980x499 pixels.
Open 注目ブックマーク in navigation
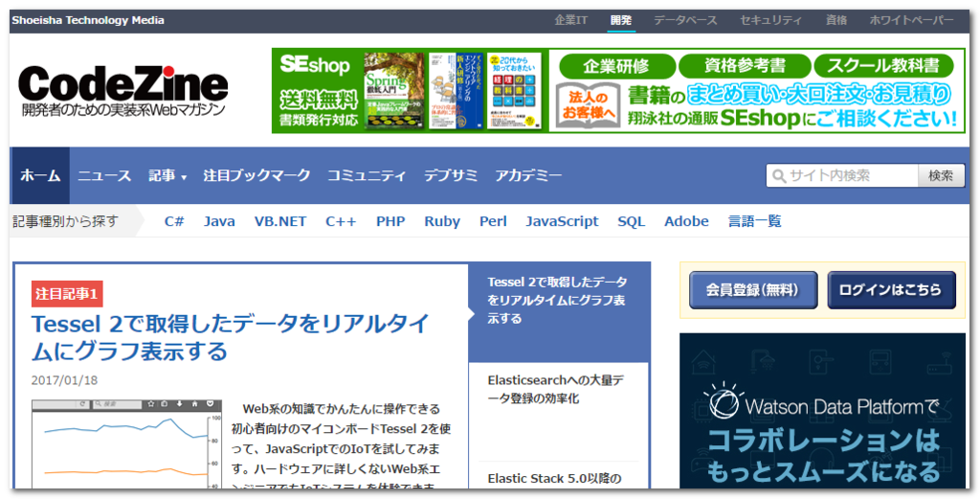256,175
